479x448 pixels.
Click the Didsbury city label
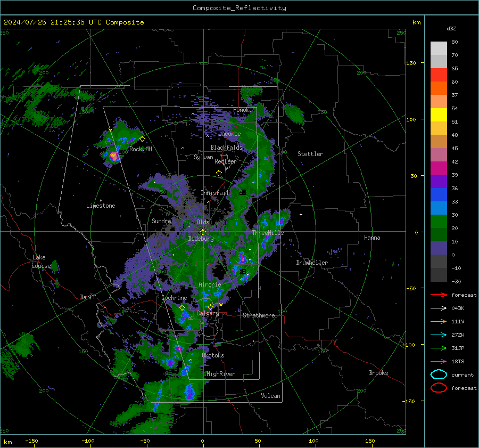(201, 239)
